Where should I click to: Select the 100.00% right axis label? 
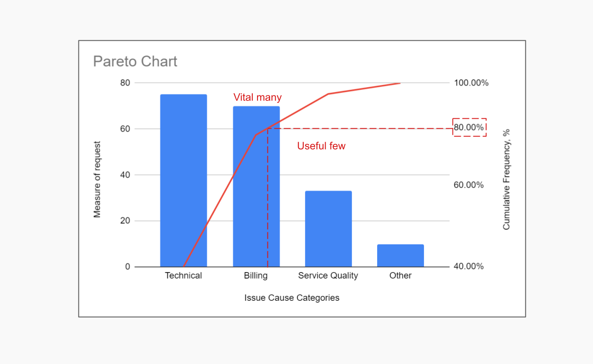(471, 83)
